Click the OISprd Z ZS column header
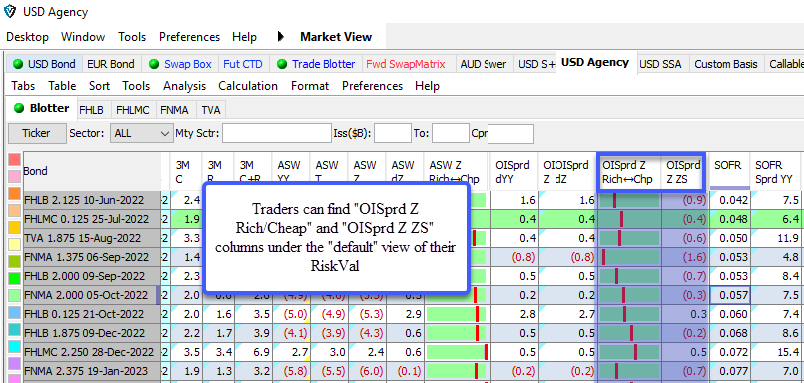Viewport: 804px width, 383px height. pos(682,172)
